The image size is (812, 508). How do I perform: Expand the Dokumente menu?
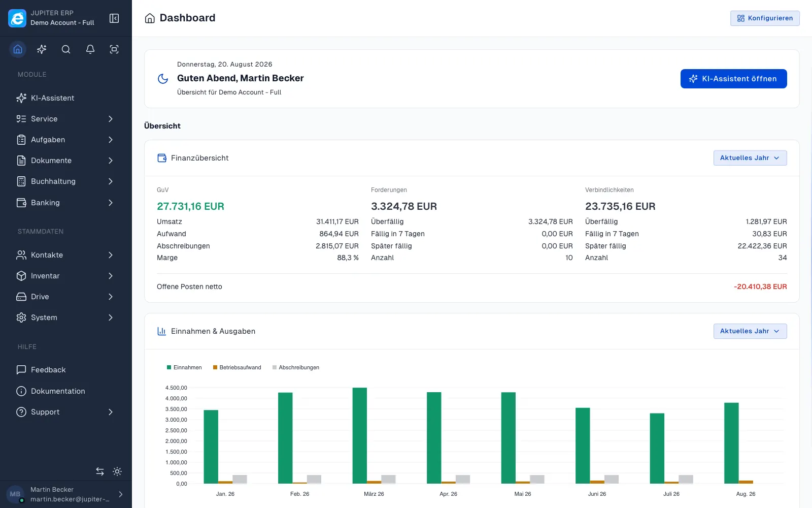[66, 161]
